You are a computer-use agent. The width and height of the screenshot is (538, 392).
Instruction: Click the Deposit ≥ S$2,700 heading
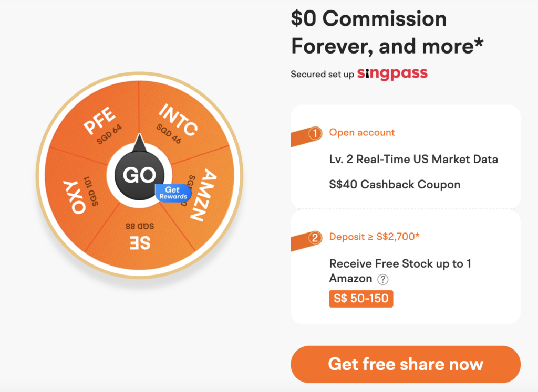(x=374, y=237)
